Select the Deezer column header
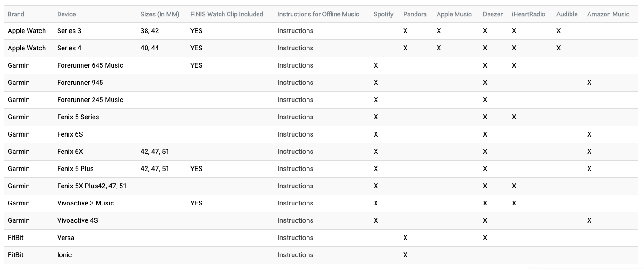This screenshot has width=644, height=269. click(x=493, y=14)
